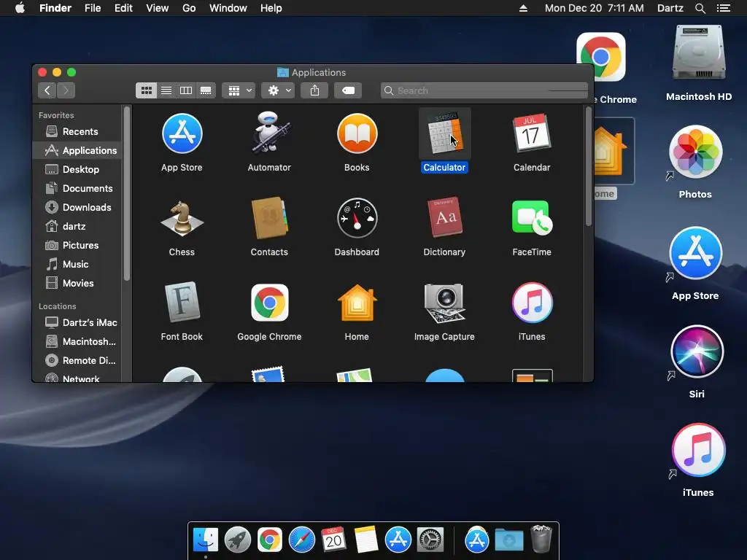The width and height of the screenshot is (747, 560).
Task: Open the Contacts app icon
Action: (269, 218)
